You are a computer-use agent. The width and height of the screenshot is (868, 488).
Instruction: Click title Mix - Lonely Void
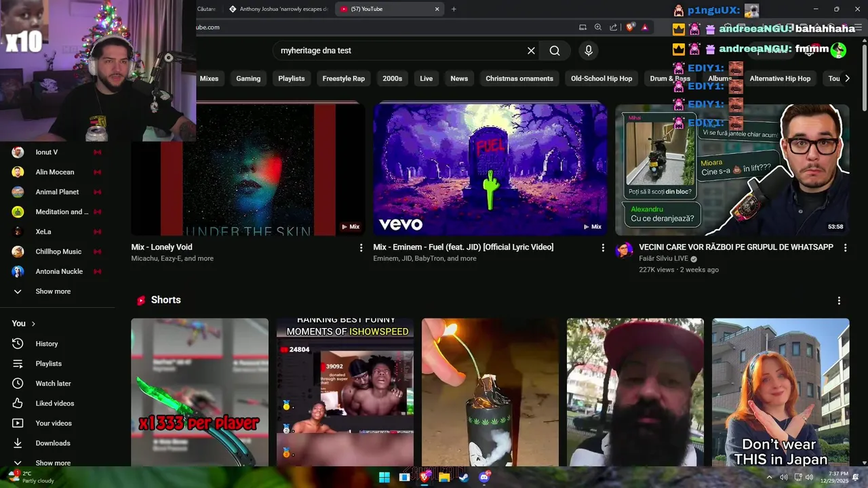click(x=162, y=247)
